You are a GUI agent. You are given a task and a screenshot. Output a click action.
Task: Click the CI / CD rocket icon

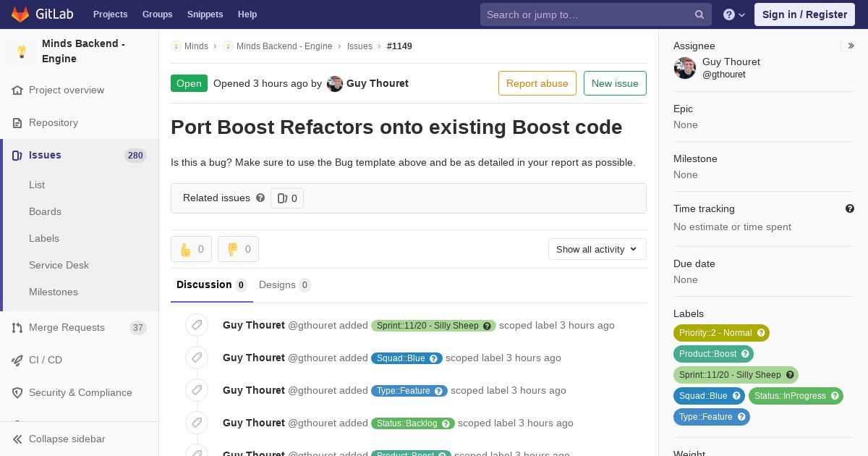click(x=17, y=360)
